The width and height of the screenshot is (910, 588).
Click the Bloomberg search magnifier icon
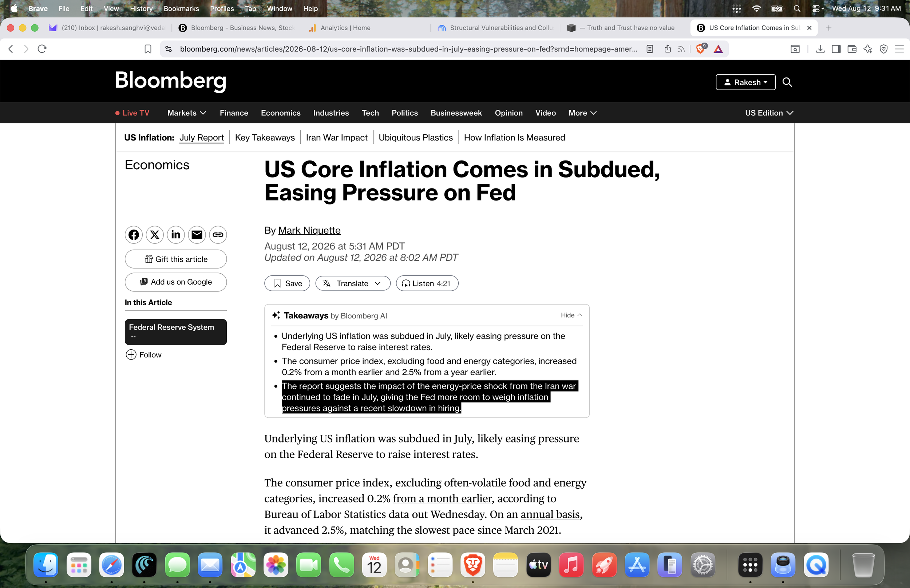click(787, 82)
